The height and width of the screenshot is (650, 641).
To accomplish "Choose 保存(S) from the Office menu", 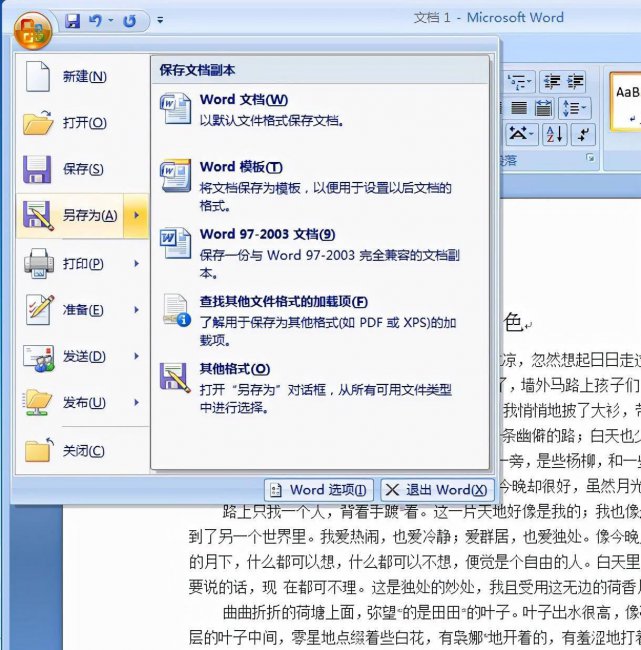I will tap(83, 169).
